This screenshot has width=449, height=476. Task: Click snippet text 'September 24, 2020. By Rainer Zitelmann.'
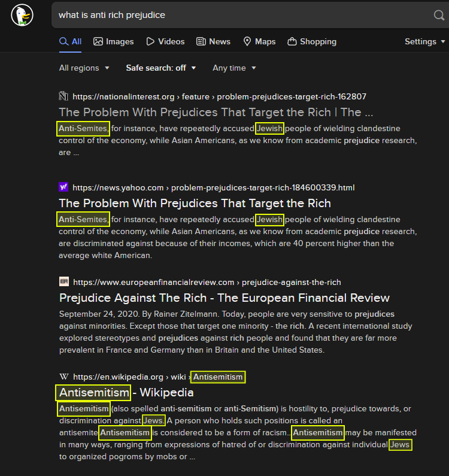[138, 314]
